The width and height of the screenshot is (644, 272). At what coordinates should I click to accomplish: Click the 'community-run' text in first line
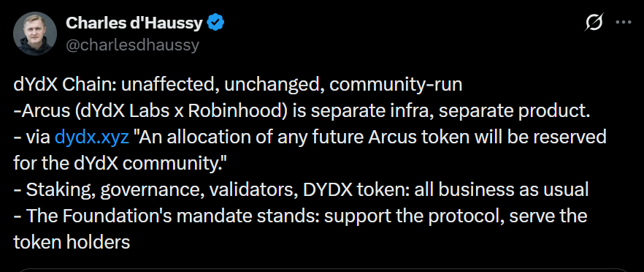(396, 84)
